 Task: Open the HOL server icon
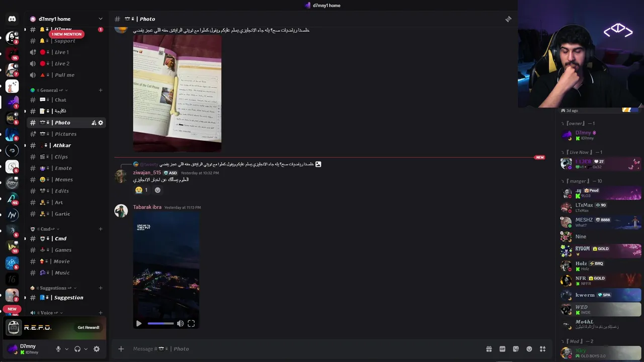(12, 118)
